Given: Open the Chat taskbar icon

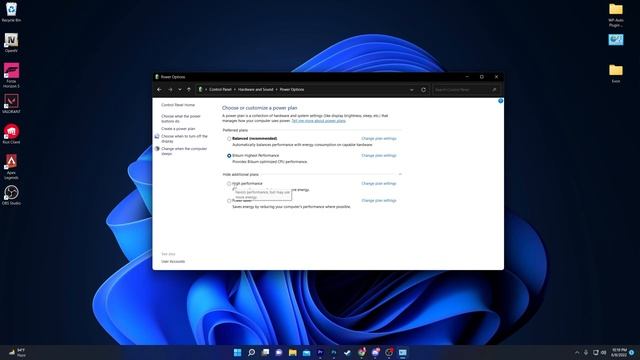Looking at the screenshot, I should pyautogui.click(x=279, y=352).
